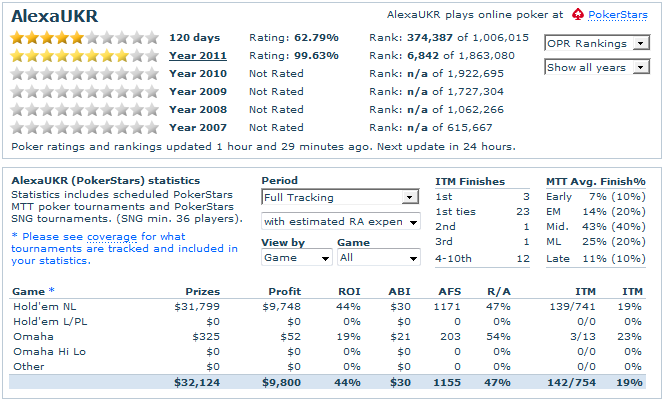Screen dimensions: 665x401
Task: Click the Hold'em L/PL game row label
Action: (x=50, y=322)
